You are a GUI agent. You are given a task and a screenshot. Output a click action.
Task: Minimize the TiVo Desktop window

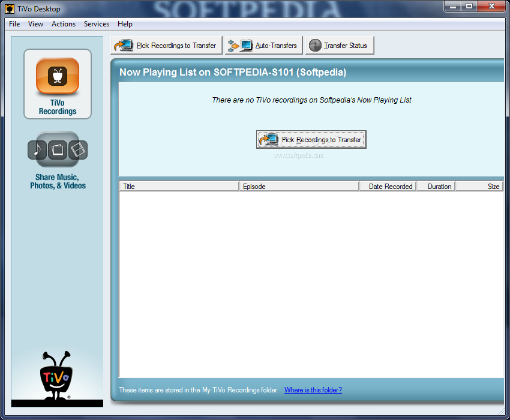point(453,7)
